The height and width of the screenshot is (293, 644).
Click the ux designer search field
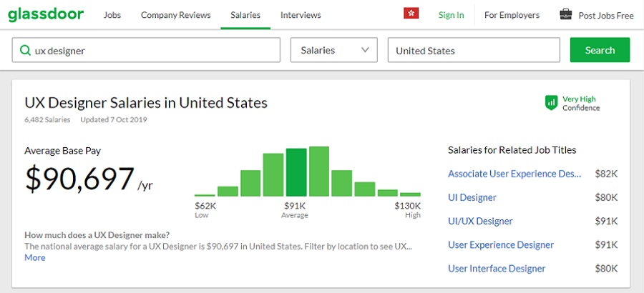[146, 50]
